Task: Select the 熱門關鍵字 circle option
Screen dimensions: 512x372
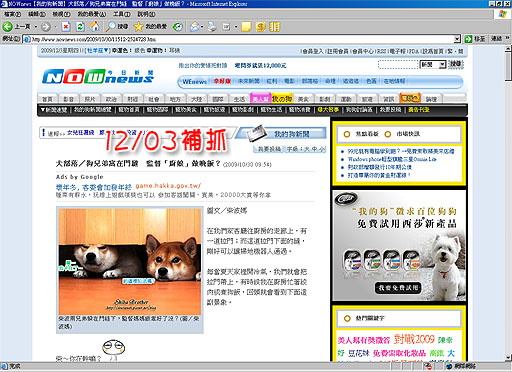Action: tap(347, 318)
